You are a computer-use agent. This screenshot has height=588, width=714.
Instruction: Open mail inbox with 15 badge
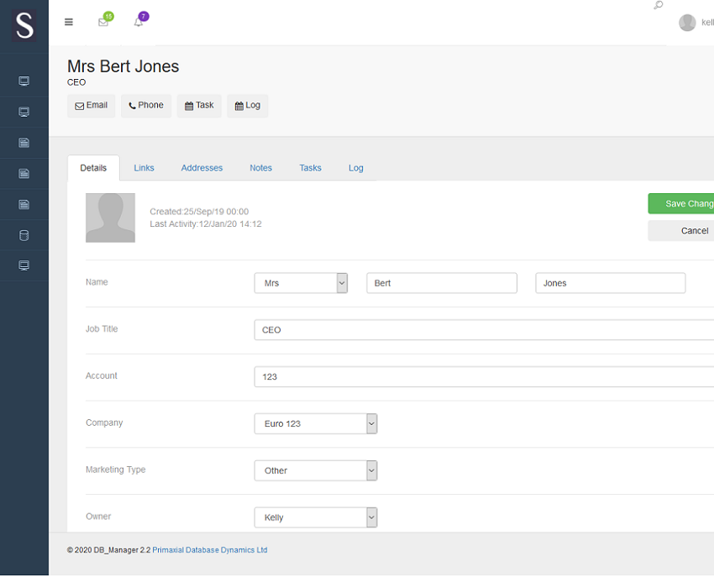(103, 22)
